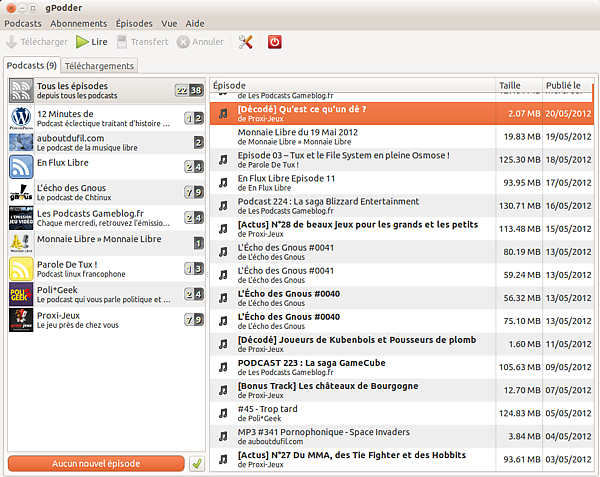Open the Épisodes menu
The image size is (600, 477).
coord(135,22)
